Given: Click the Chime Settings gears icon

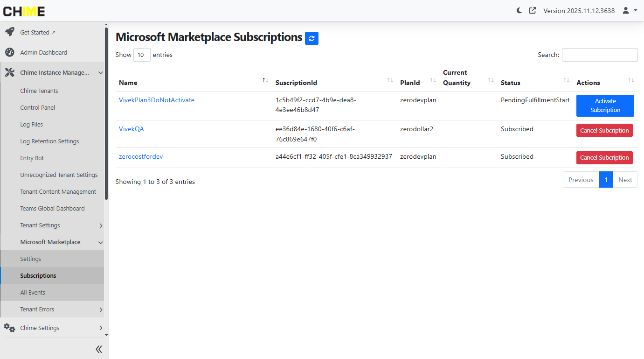Looking at the screenshot, I should click(9, 328).
